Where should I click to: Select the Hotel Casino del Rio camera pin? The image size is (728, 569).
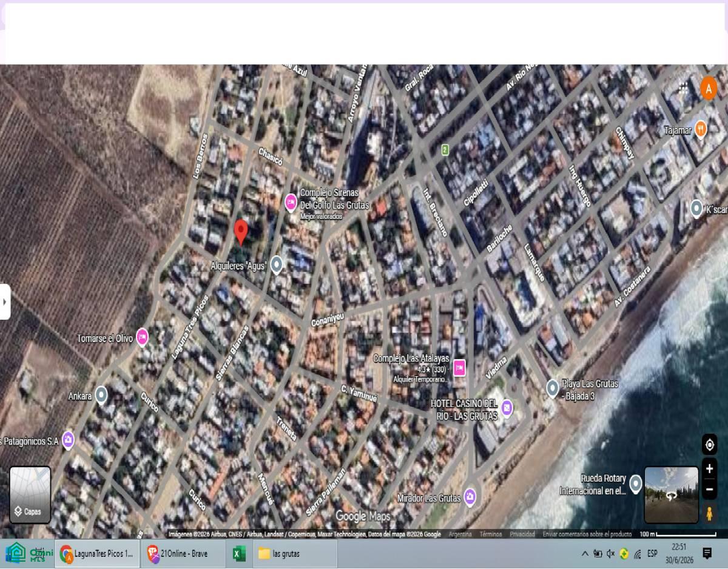pos(507,408)
